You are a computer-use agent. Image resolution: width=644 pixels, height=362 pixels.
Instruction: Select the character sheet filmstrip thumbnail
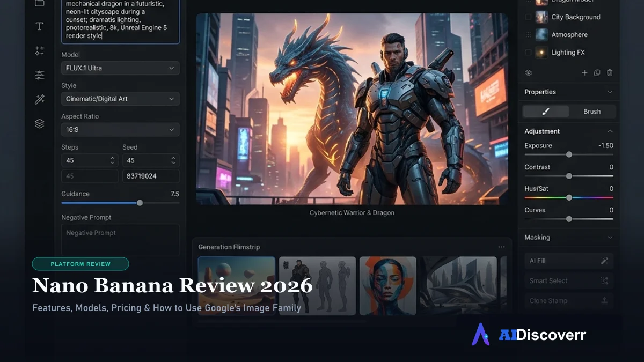[317, 285]
